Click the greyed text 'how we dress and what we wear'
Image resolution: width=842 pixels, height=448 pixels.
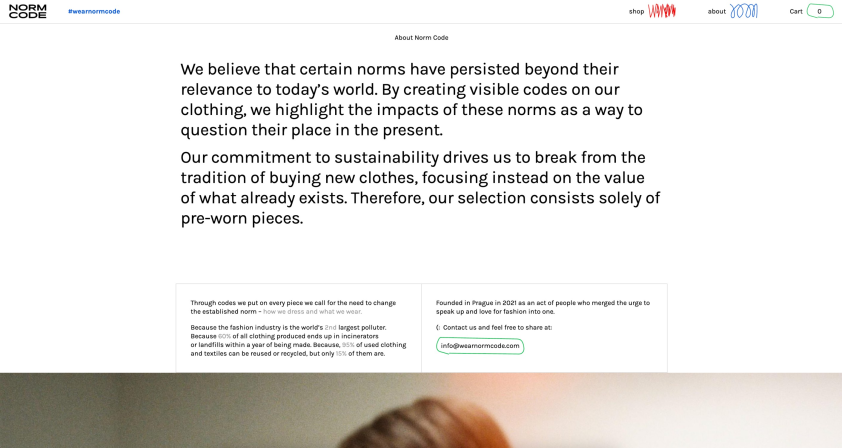click(x=313, y=312)
